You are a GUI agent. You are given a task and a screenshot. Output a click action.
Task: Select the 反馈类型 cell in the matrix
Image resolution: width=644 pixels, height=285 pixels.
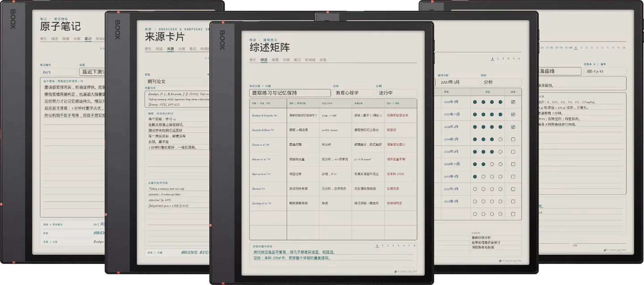(401, 188)
